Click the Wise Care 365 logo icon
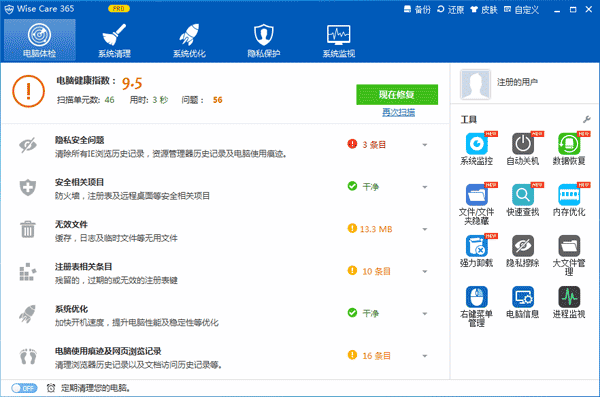600x397 pixels. (8, 9)
